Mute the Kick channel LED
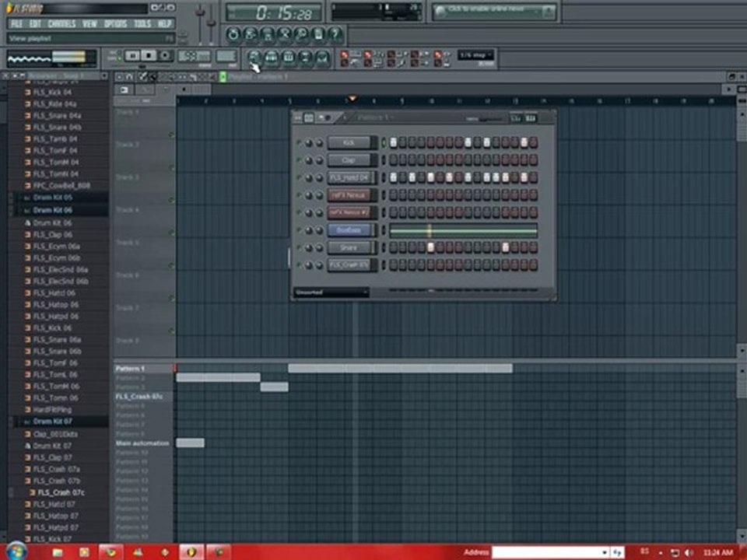The width and height of the screenshot is (747, 560). click(x=299, y=142)
